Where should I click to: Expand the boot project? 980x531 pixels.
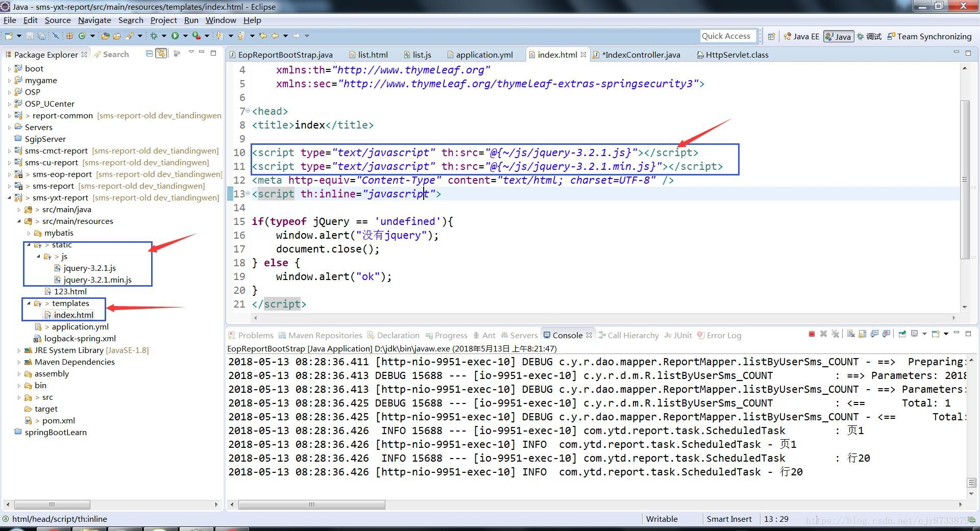pyautogui.click(x=9, y=68)
